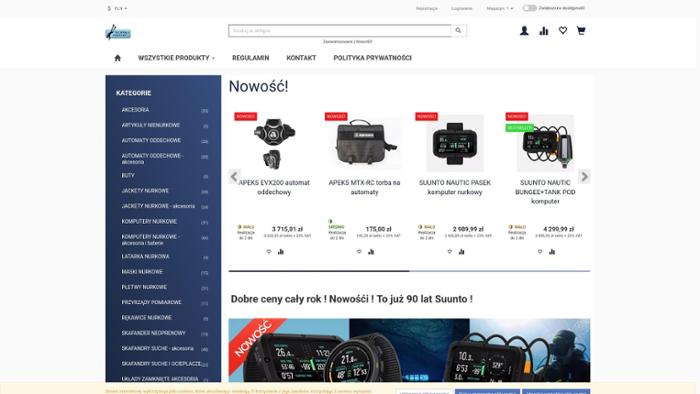700x394 pixels.
Task: Compare SUUNTO NAUTIC PASEK icon
Action: [x=462, y=252]
